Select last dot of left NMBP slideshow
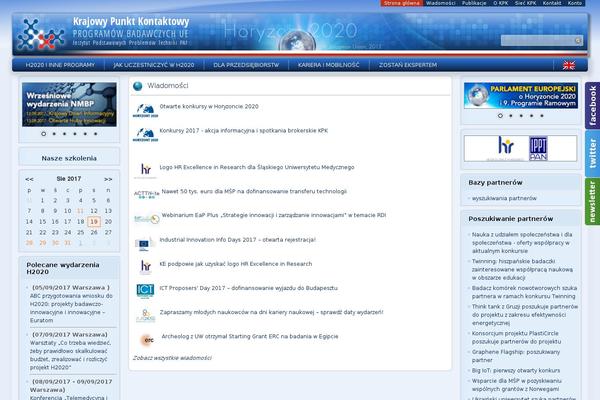 [x=96, y=134]
